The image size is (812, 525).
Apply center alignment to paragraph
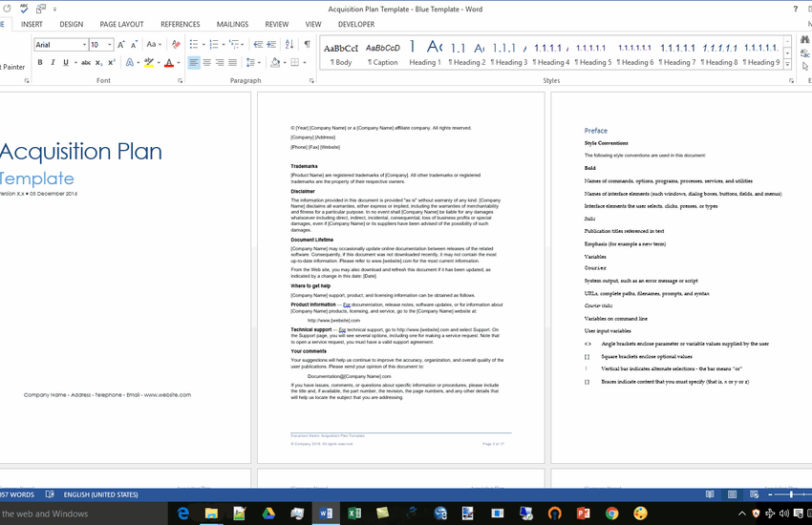(206, 63)
